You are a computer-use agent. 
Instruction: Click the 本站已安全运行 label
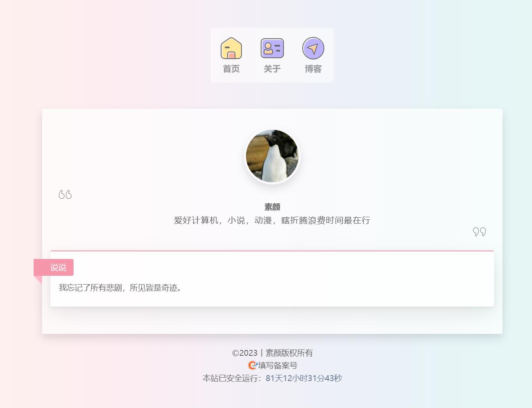click(x=234, y=378)
